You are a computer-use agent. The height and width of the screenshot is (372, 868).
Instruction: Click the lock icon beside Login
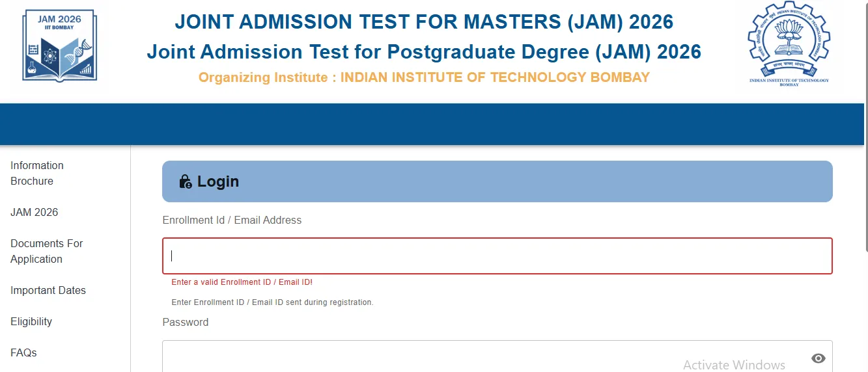(186, 181)
